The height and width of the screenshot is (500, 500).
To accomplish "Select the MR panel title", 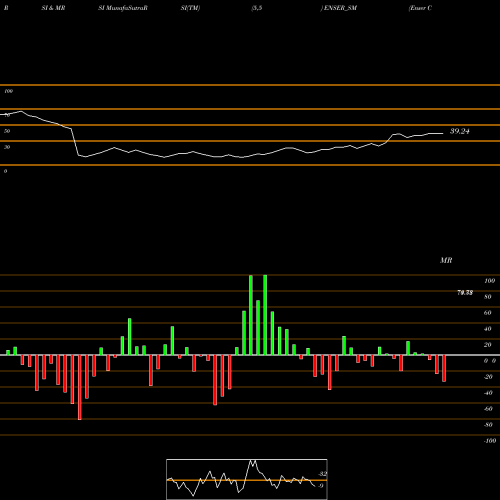I will click(x=446, y=260).
